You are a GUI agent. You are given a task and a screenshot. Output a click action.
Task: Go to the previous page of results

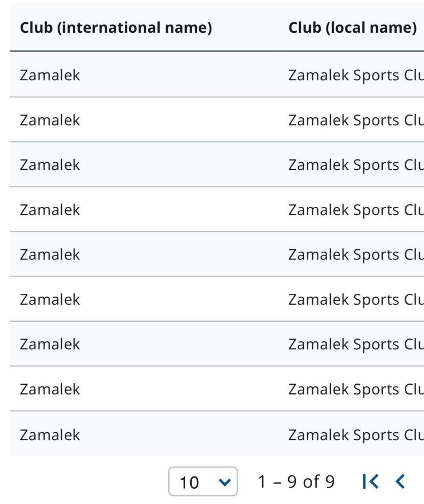click(400, 481)
